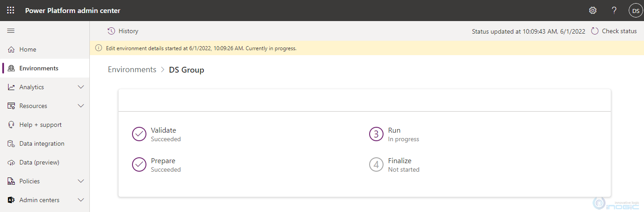This screenshot has width=644, height=212.
Task: Click the Prepare step label
Action: 163,160
